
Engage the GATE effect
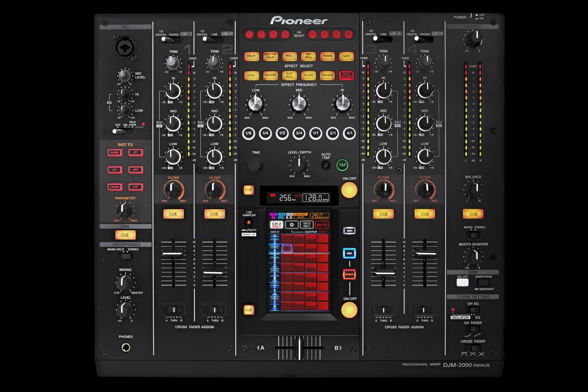(347, 56)
